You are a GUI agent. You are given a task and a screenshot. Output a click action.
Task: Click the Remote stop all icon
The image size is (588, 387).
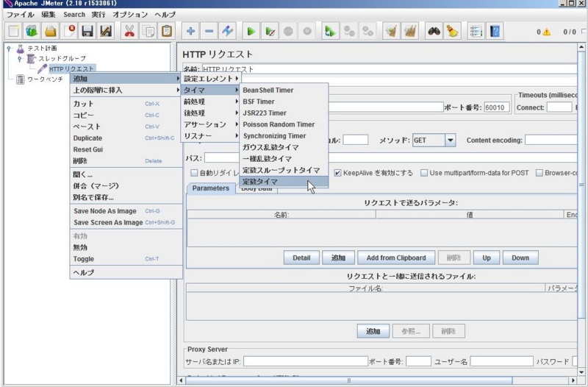[x=349, y=31]
